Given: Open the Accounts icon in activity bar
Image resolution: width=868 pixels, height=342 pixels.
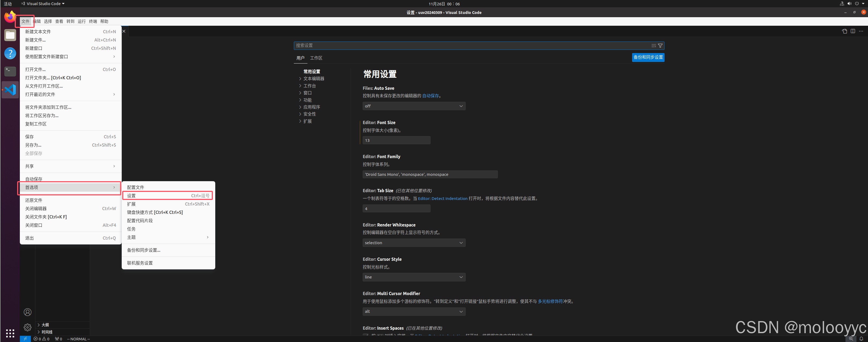Looking at the screenshot, I should click(27, 312).
